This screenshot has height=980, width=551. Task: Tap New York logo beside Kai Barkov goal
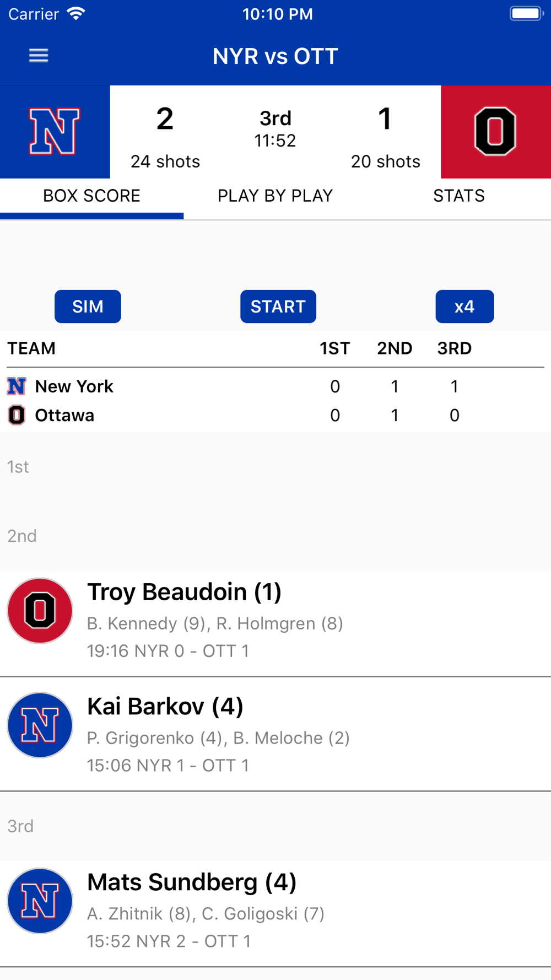click(40, 725)
